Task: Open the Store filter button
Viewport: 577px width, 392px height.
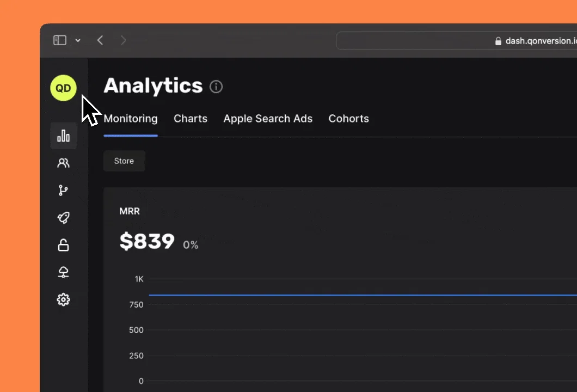Action: [x=124, y=161]
